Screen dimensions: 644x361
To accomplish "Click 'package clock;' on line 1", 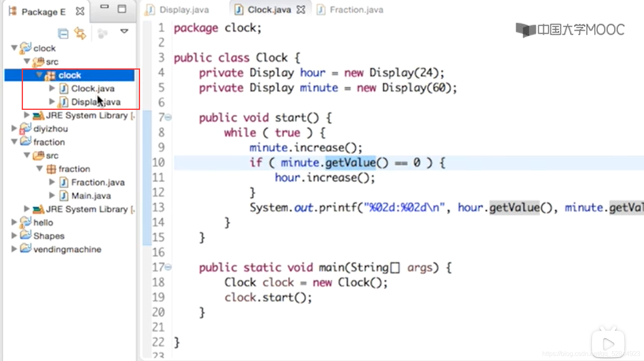I will 218,28.
